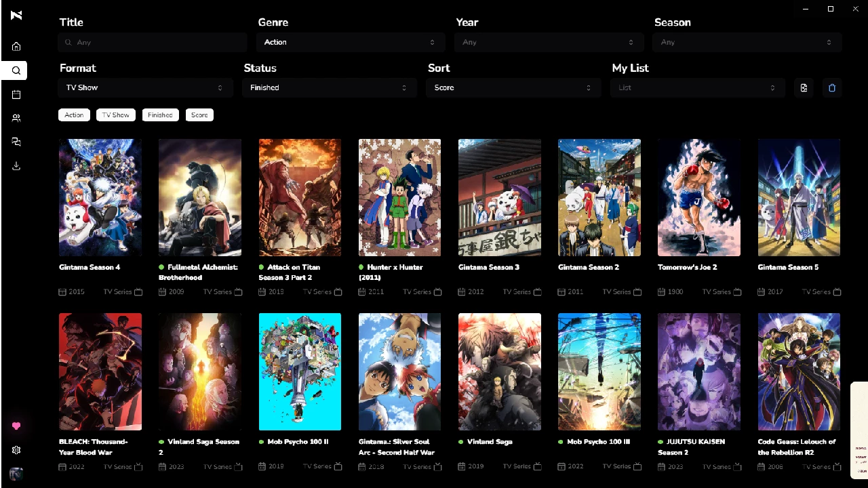The width and height of the screenshot is (868, 488).
Task: Open the chat/threads icon in sidebar
Action: pos(16,142)
